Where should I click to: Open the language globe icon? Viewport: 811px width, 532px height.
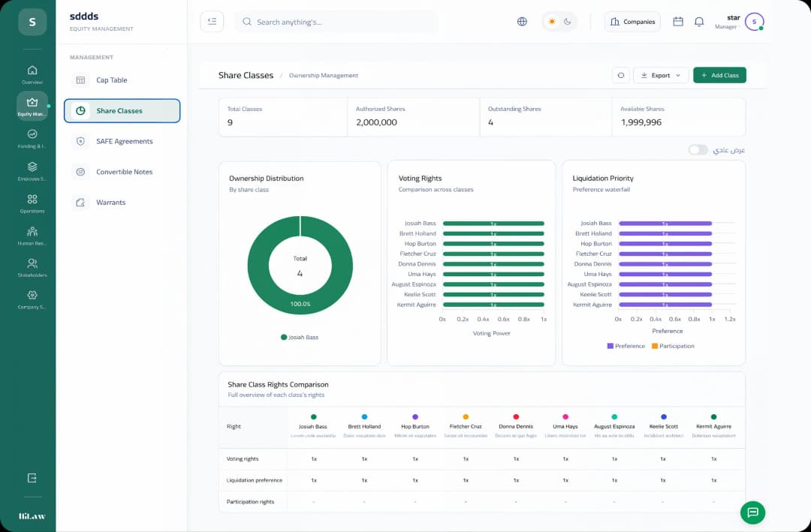pos(522,21)
